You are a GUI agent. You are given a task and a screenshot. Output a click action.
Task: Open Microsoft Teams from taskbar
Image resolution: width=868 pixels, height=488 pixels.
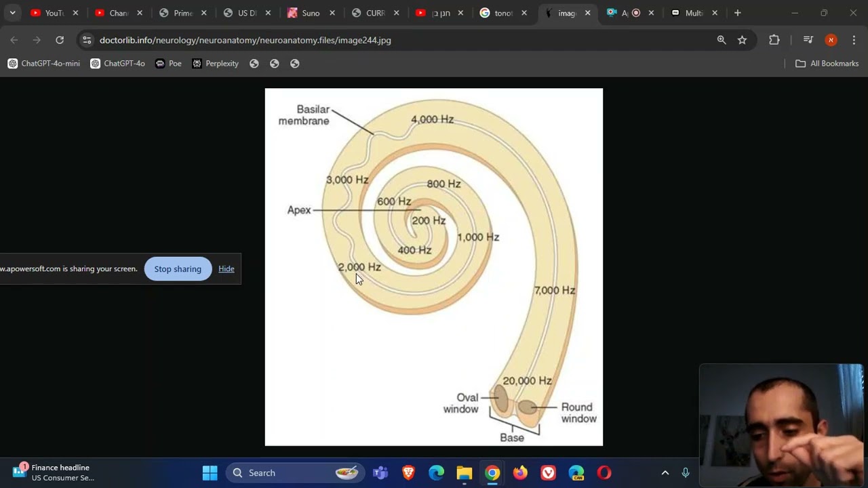point(380,472)
